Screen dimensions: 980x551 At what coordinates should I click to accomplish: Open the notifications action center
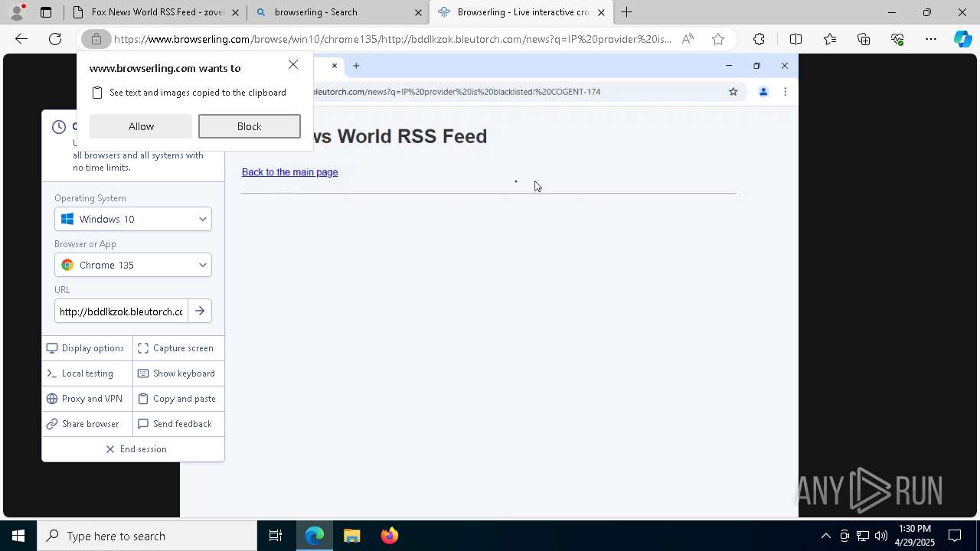(955, 536)
